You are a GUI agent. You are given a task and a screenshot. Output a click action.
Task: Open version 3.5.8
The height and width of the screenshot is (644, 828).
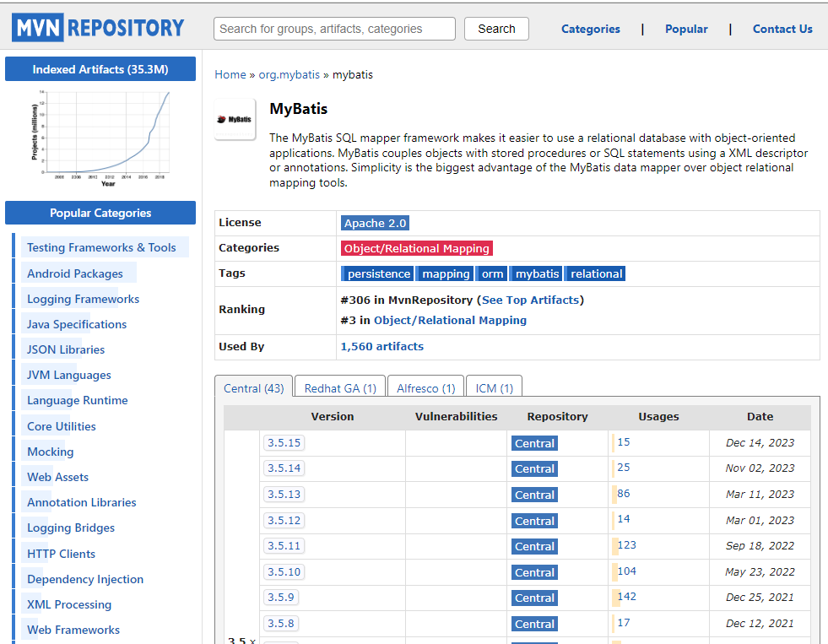tap(281, 624)
